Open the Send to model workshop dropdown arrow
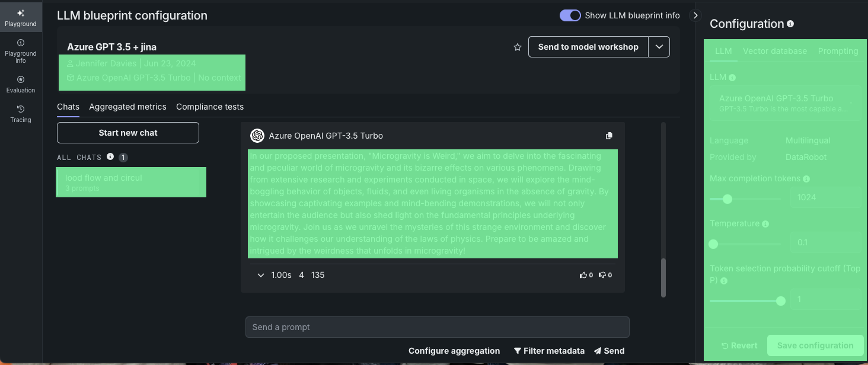This screenshot has height=365, width=868. pos(659,47)
